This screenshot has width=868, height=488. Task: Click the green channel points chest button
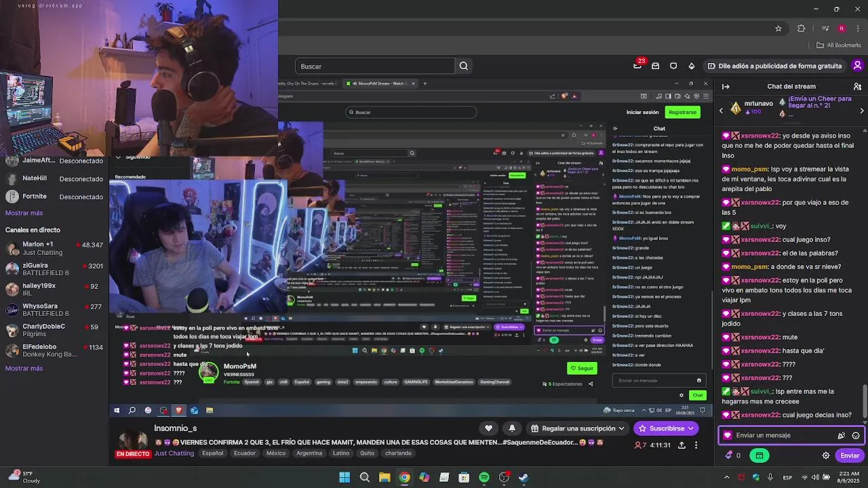(759, 455)
